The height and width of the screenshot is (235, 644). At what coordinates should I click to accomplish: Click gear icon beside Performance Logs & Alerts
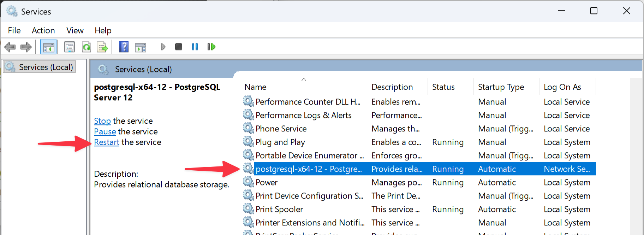pyautogui.click(x=249, y=115)
